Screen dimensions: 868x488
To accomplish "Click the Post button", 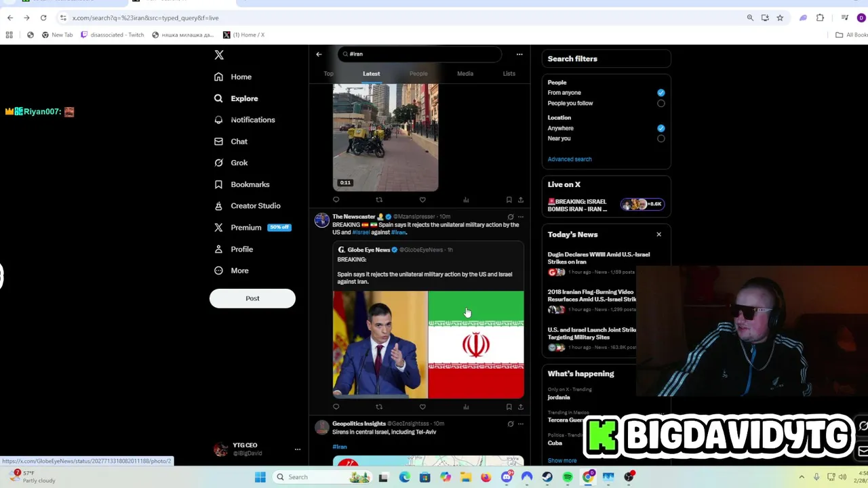I will (x=252, y=298).
